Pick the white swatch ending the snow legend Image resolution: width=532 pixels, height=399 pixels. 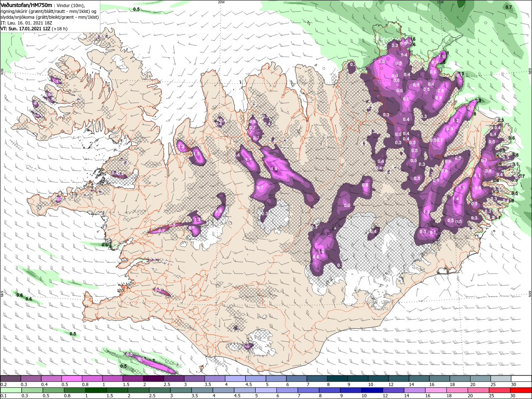pyautogui.click(x=521, y=379)
